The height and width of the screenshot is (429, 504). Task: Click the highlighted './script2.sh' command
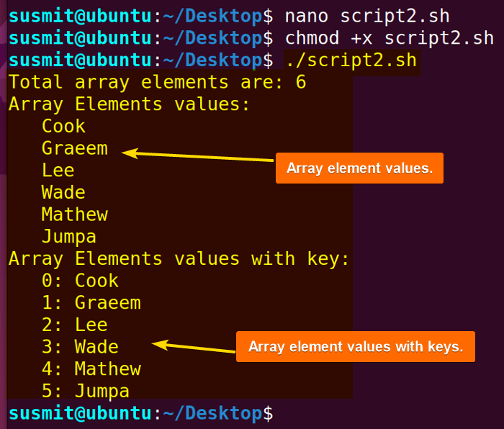(351, 60)
